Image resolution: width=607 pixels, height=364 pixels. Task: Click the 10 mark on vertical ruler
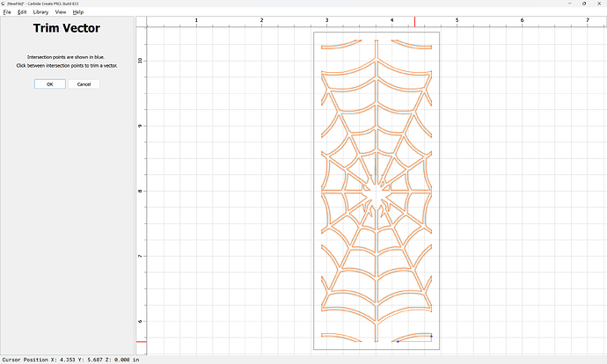pyautogui.click(x=141, y=60)
